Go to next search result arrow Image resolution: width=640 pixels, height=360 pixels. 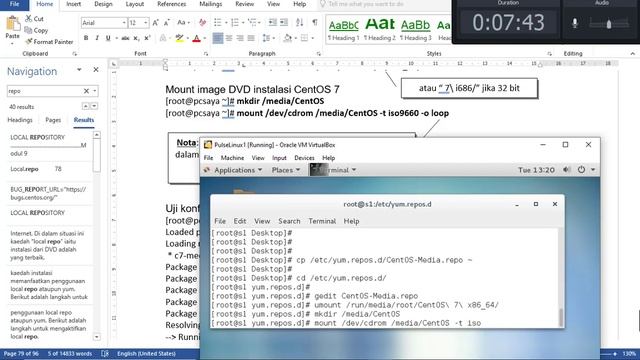[x=94, y=107]
